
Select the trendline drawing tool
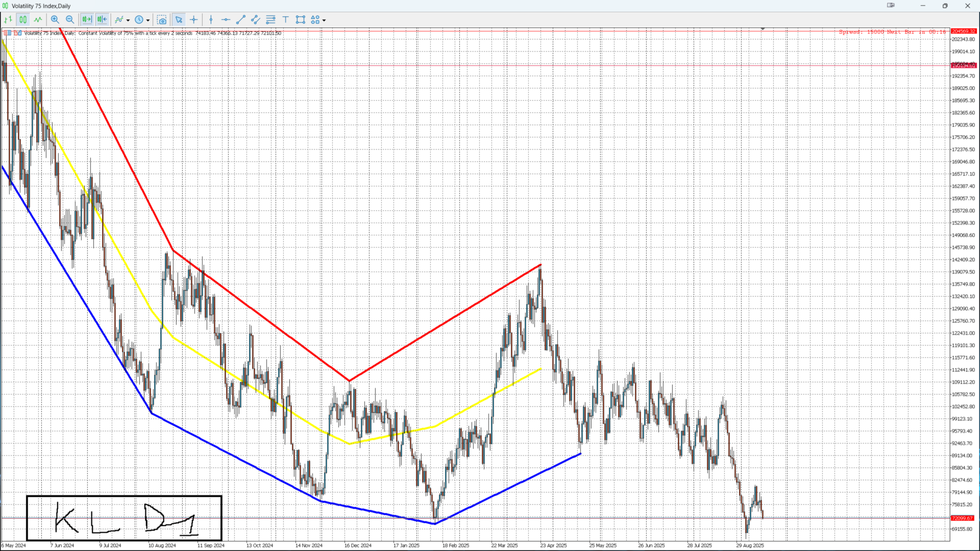tap(241, 20)
